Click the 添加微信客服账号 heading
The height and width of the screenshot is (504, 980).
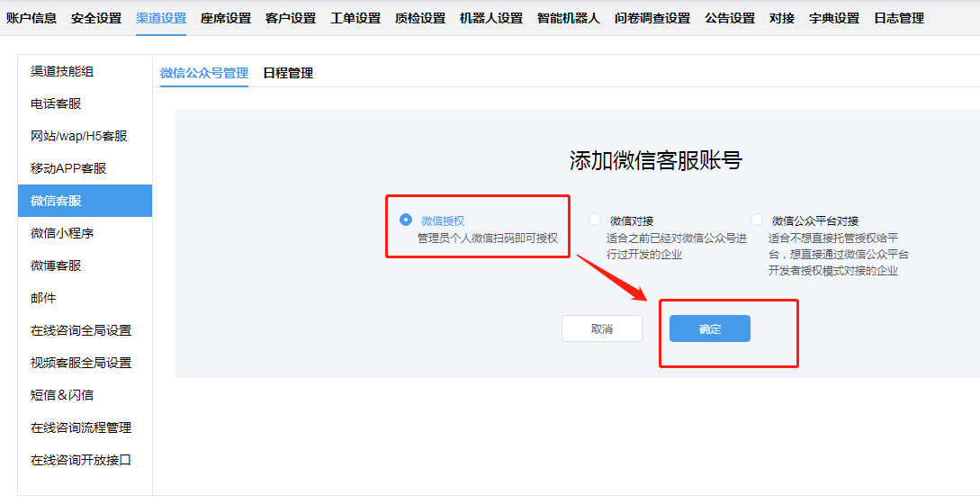656,161
